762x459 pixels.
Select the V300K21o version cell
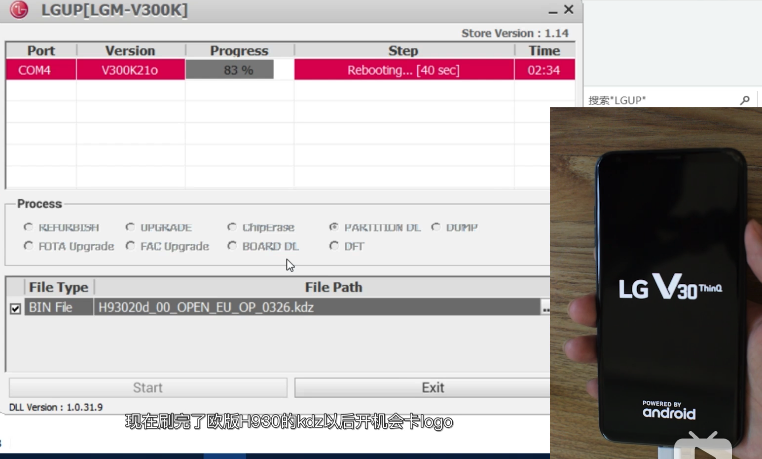tap(130, 70)
